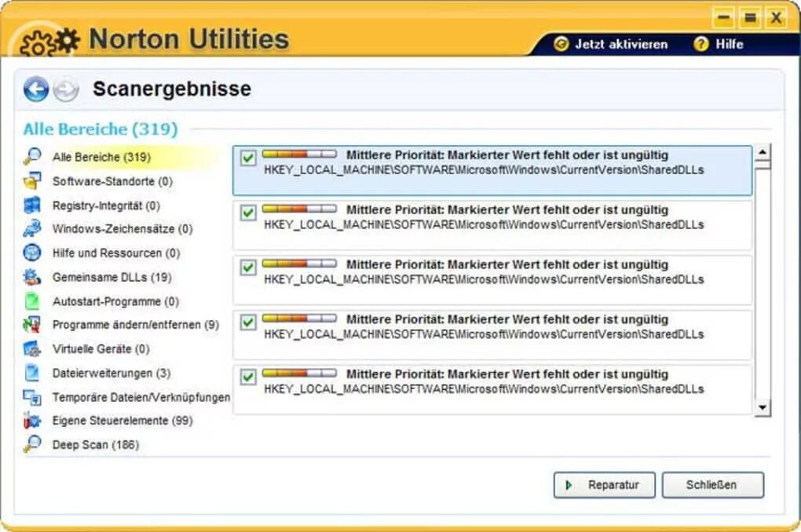Click the Gemeinsame DLLs icon

tap(32, 277)
